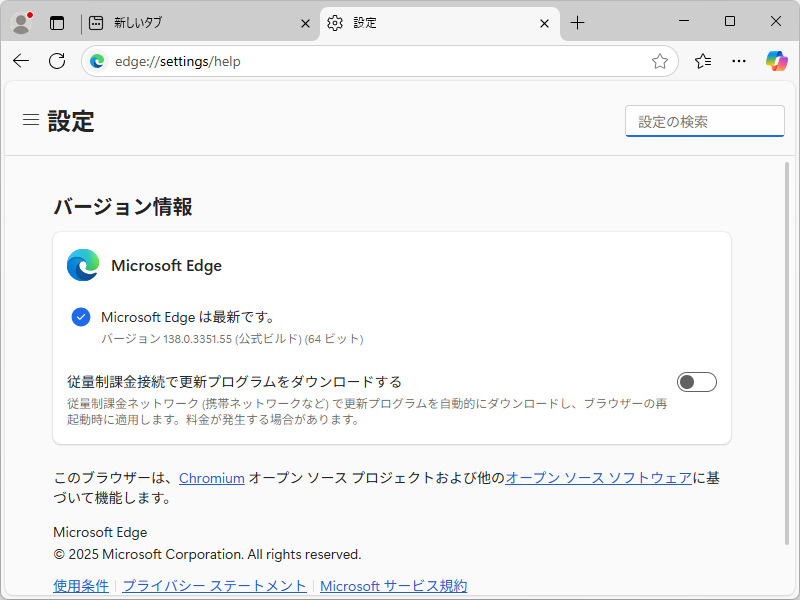Click the favorites star in the address bar
This screenshot has height=600, width=800.
659,61
